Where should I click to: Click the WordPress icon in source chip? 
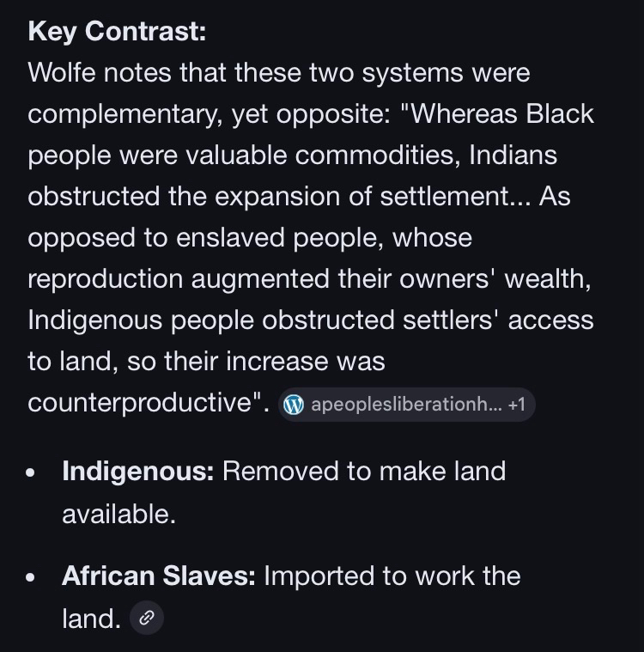[294, 405]
